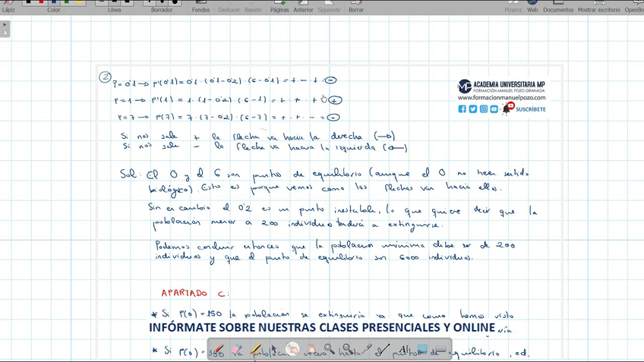Switch to Web mode
This screenshot has width=644, height=362.
532,6
